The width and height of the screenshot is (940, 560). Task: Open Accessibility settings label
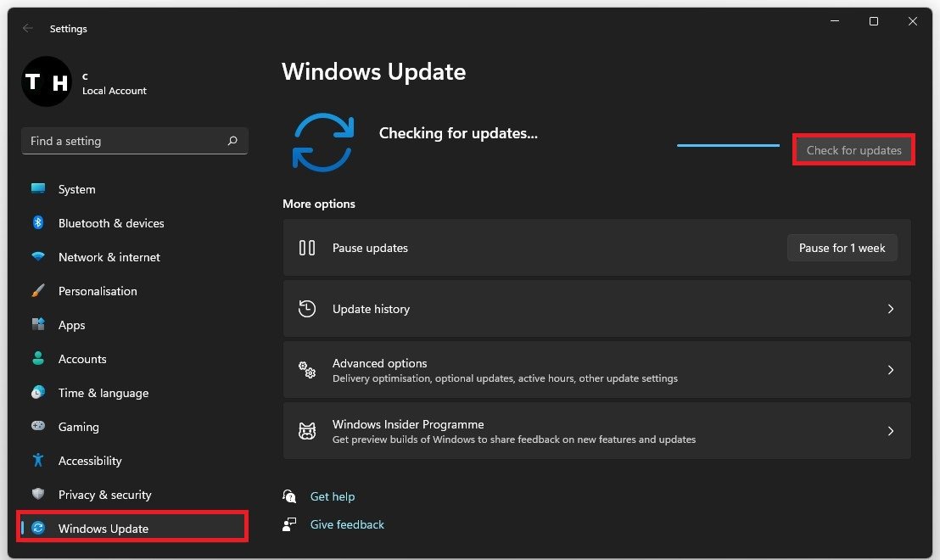(x=90, y=461)
